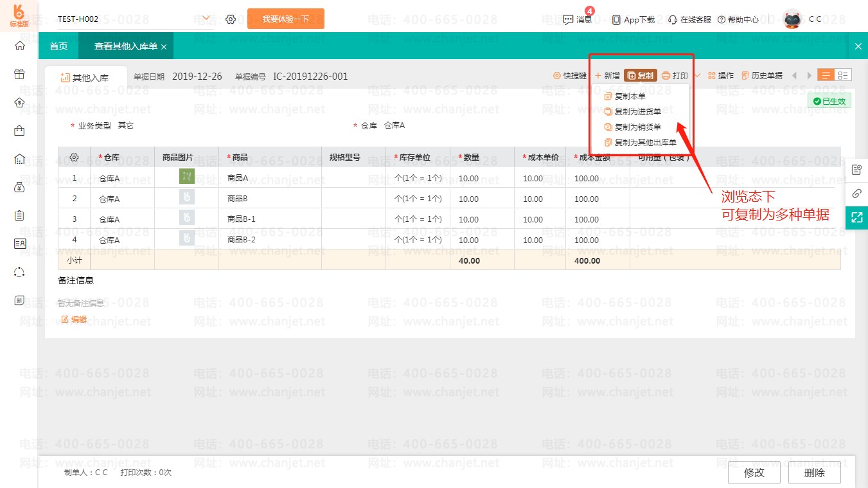Screen dimensions: 868x488
Task: Click the contact card sidebar icon
Action: (19, 244)
